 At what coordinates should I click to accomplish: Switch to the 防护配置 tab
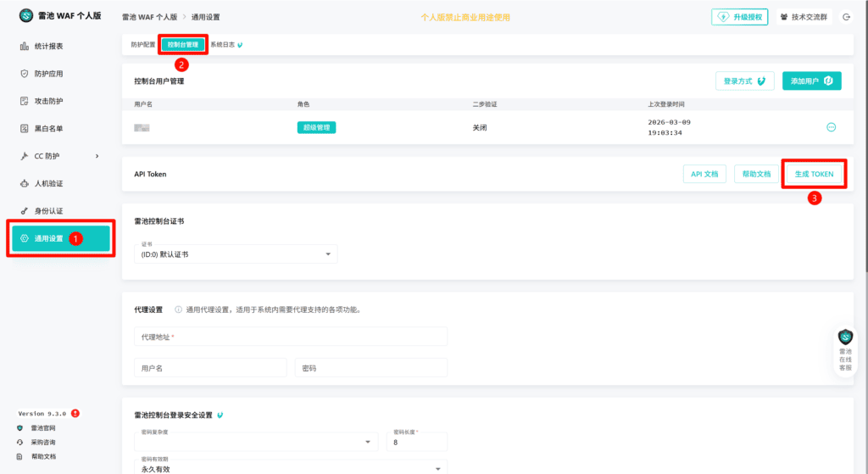142,45
